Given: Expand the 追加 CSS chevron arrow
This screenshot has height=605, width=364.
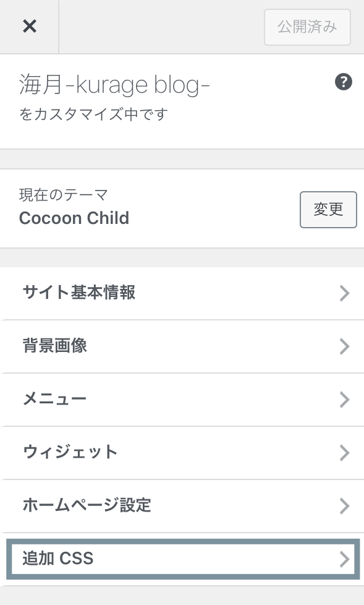Looking at the screenshot, I should pyautogui.click(x=344, y=559).
